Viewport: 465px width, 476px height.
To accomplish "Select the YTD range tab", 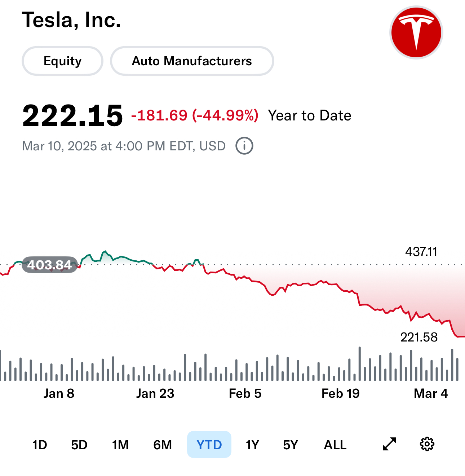I will click(209, 445).
